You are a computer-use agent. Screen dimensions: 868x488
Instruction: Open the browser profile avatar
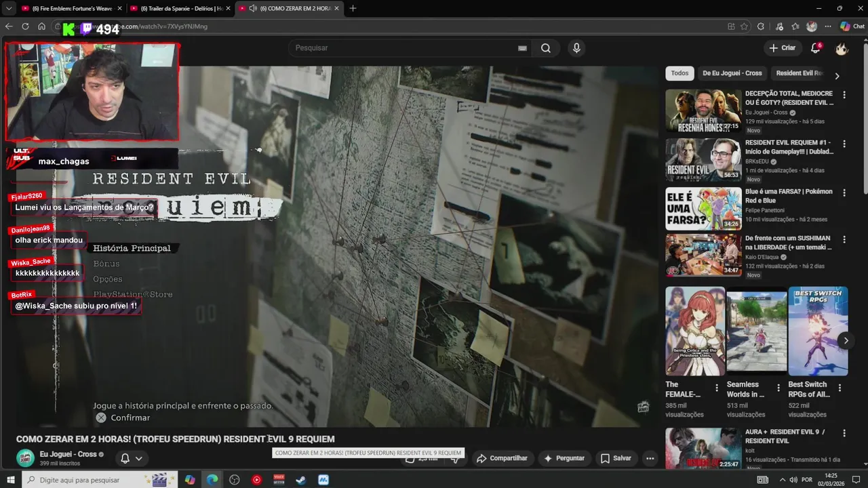(x=812, y=26)
